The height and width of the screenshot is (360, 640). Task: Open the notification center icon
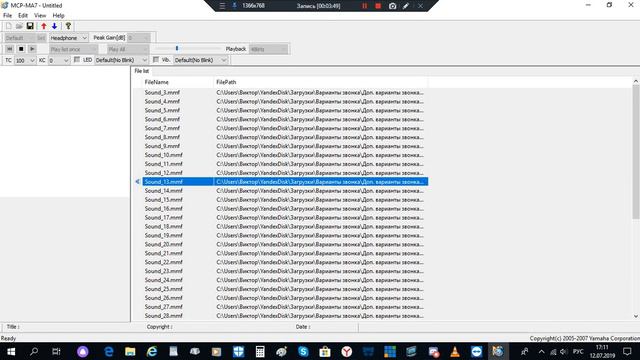click(627, 351)
